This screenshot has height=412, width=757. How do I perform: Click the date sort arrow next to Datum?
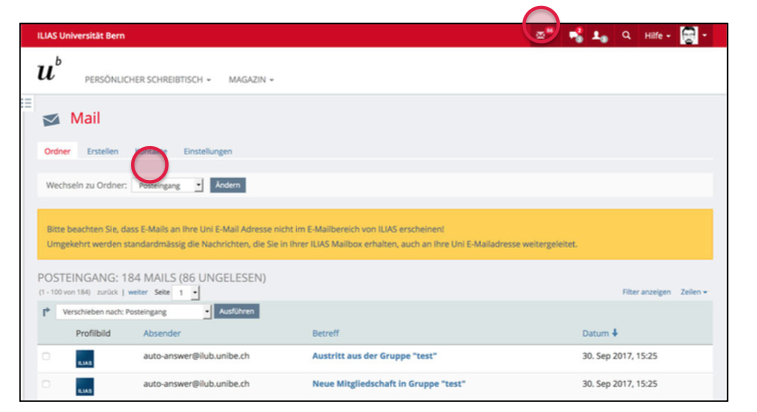pyautogui.click(x=614, y=333)
